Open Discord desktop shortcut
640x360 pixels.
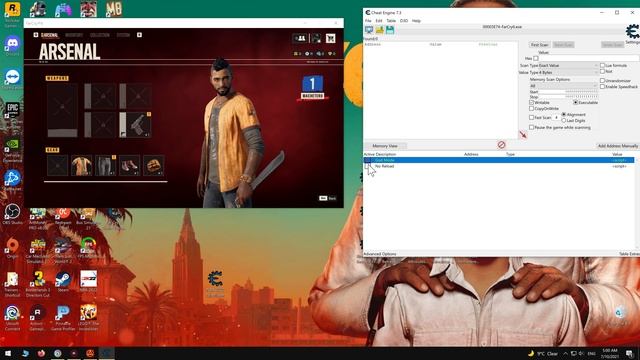tap(12, 46)
